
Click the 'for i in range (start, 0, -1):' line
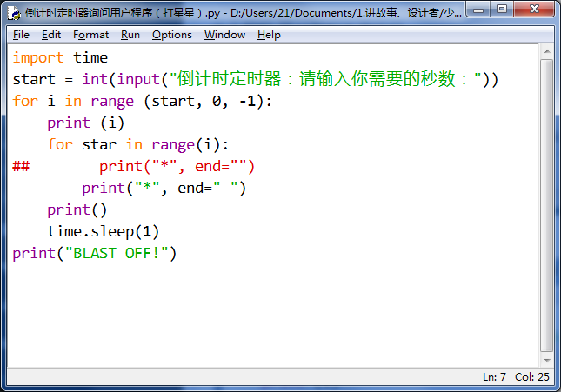[142, 101]
